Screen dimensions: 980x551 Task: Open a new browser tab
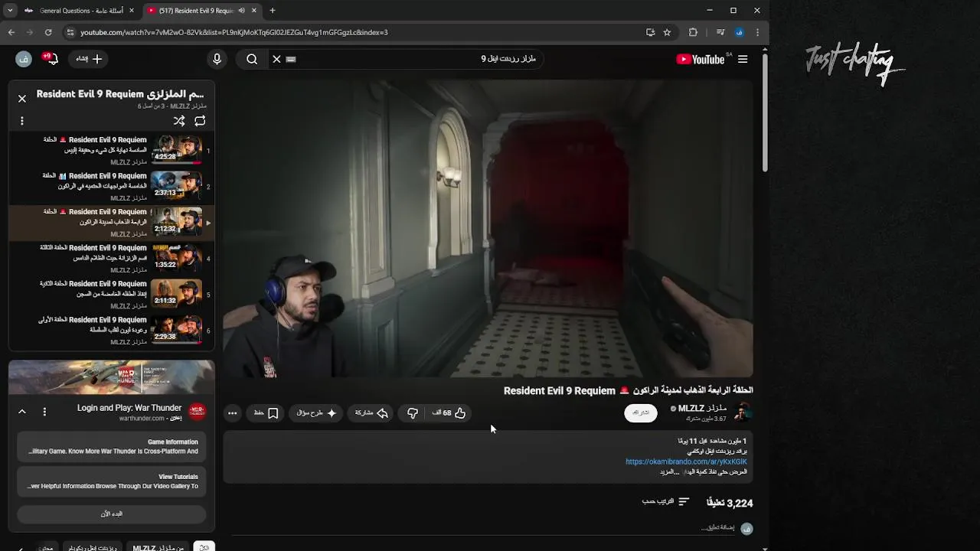[x=273, y=11]
